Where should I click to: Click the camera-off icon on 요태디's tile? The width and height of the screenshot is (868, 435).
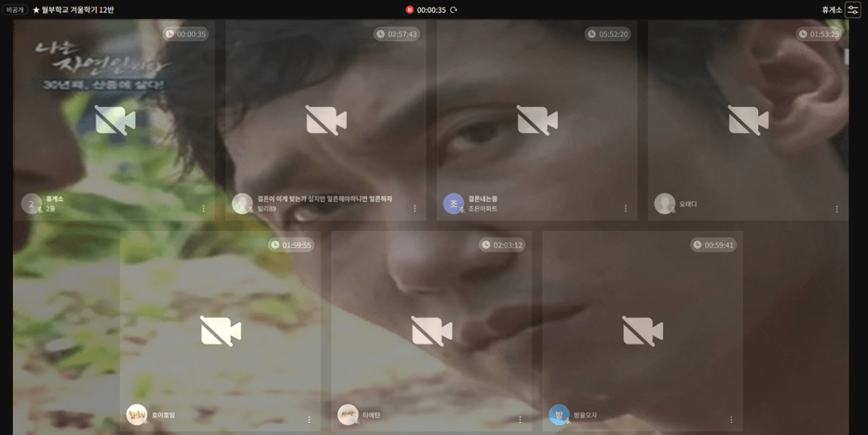click(x=749, y=120)
